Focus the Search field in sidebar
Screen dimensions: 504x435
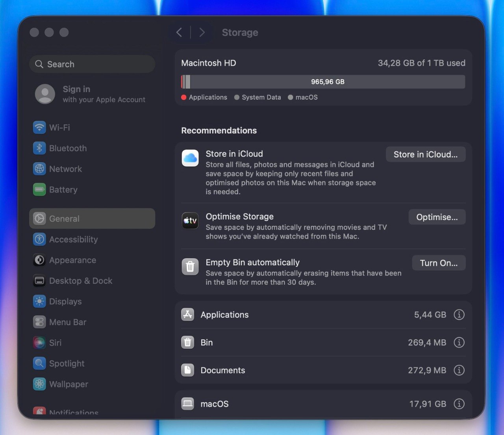(92, 64)
